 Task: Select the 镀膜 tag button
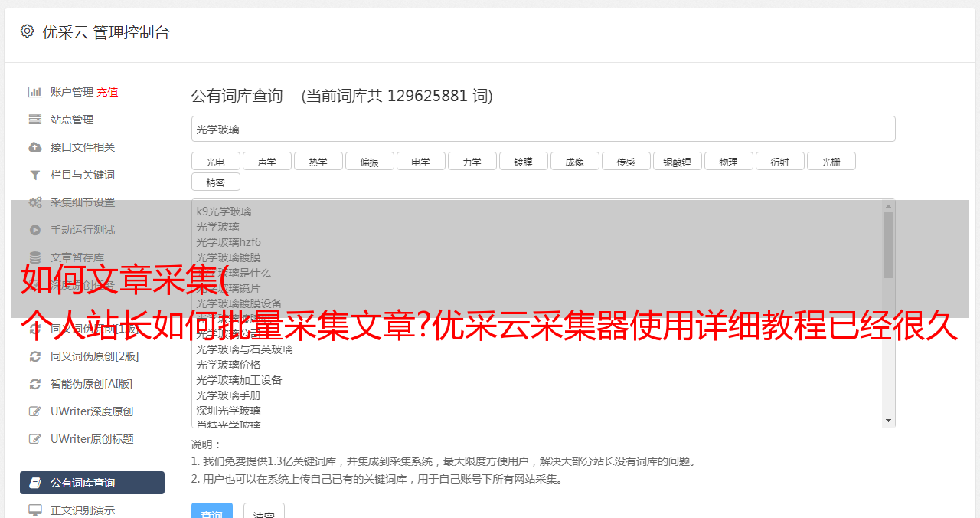click(x=523, y=161)
